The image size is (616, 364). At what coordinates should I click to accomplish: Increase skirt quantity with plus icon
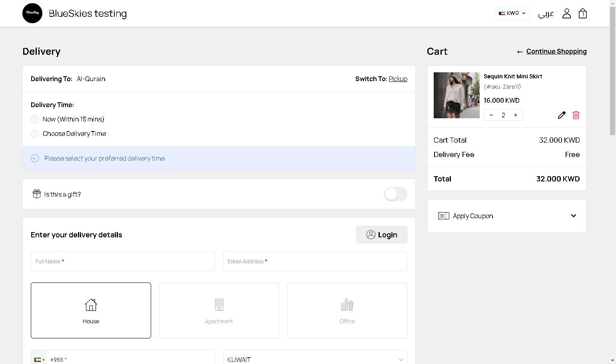click(516, 115)
